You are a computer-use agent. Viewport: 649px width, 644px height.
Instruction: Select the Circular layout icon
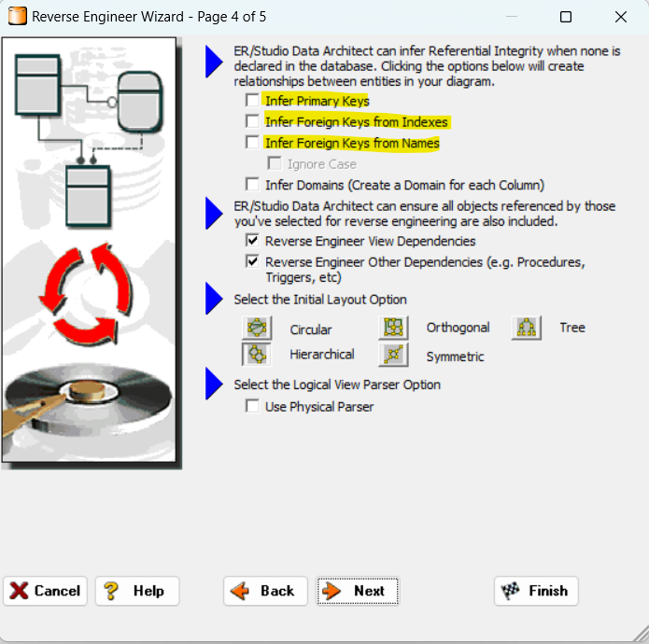[x=257, y=328]
